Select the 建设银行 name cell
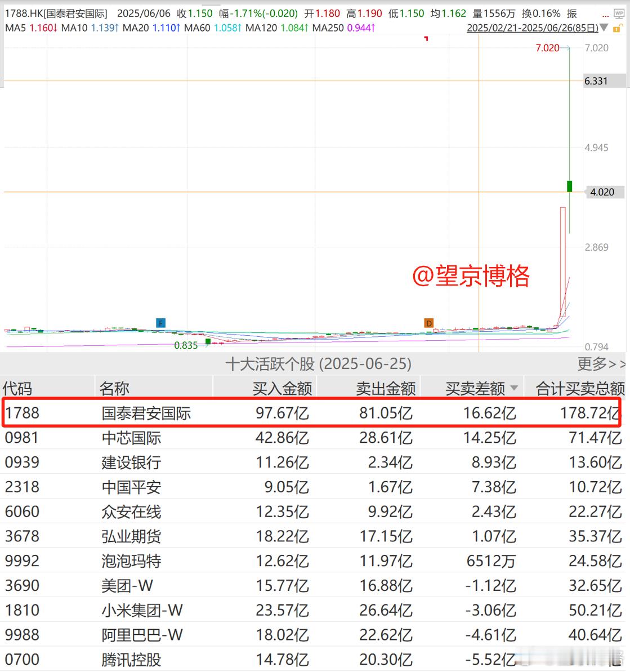 point(131,462)
